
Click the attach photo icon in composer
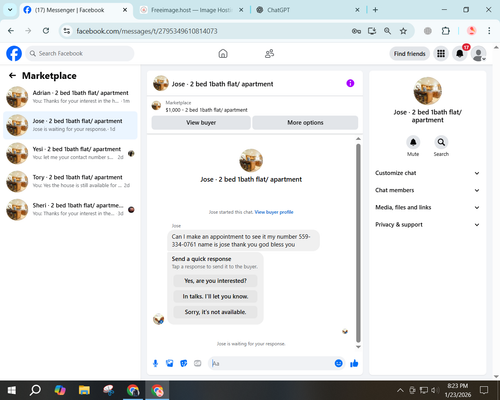coord(169,363)
